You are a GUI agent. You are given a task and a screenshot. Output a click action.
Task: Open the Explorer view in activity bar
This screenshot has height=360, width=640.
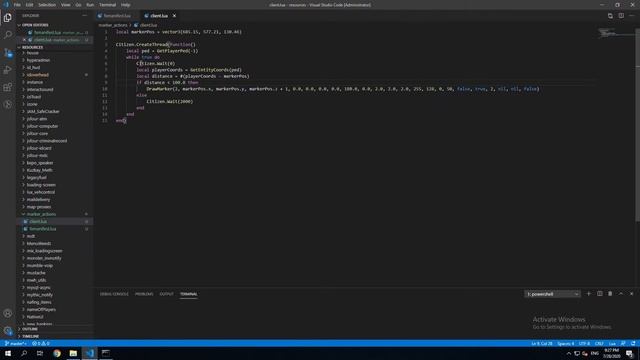[x=8, y=18]
